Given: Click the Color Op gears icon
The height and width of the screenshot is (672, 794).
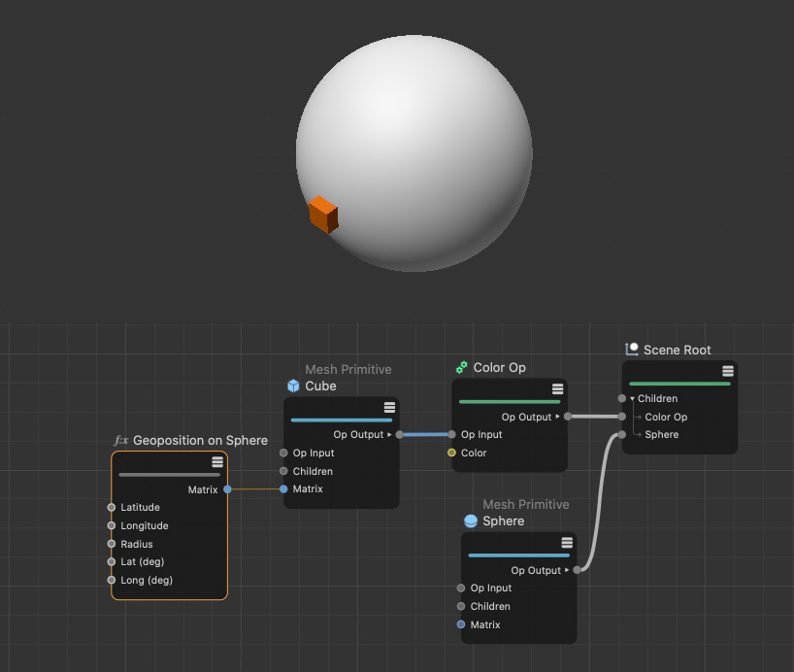Looking at the screenshot, I should pos(461,368).
